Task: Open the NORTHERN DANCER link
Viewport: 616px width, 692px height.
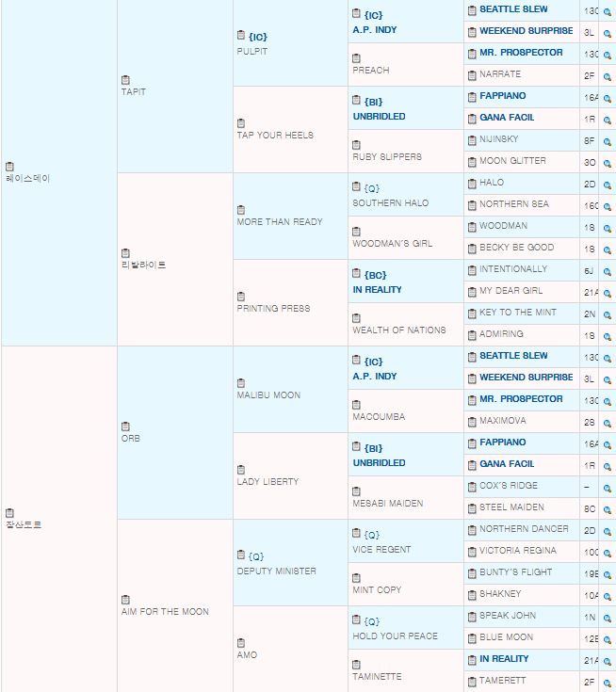Action: click(x=524, y=529)
